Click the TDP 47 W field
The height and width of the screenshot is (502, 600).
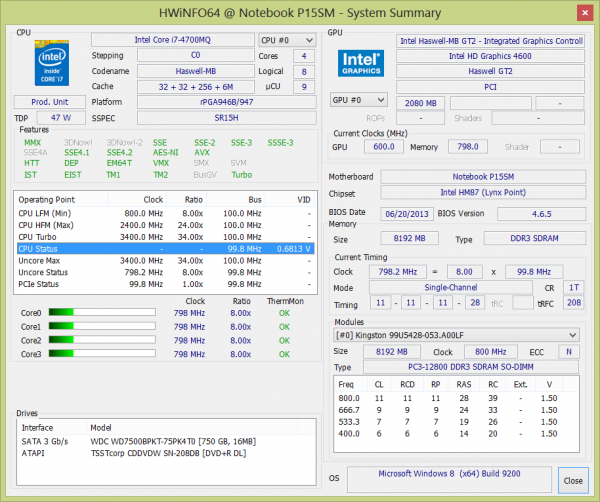point(61,118)
